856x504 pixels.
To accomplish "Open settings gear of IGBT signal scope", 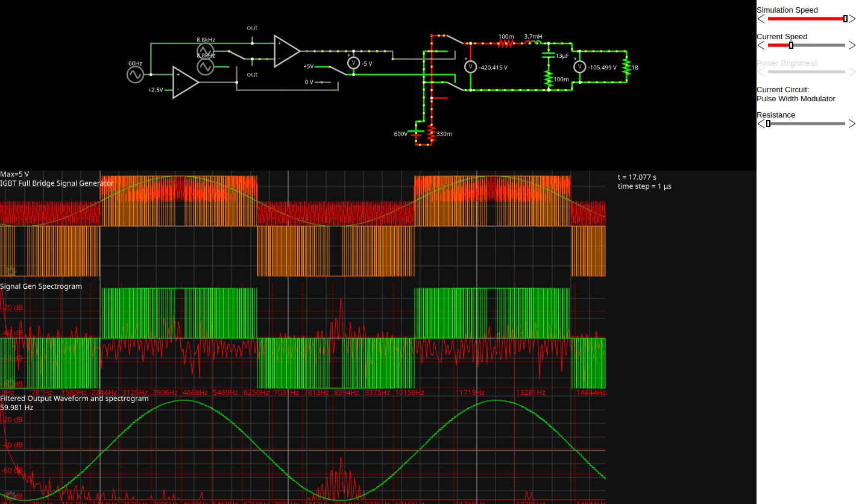I will [10, 271].
